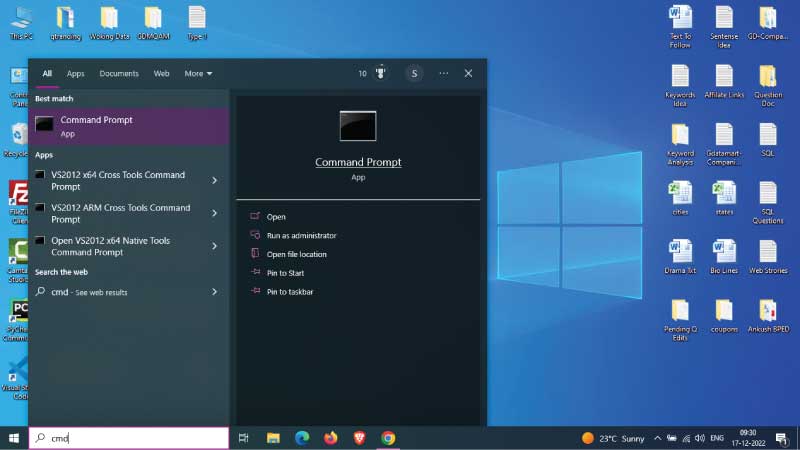This screenshot has height=450, width=800.
Task: Select the states Excel file on desktop
Action: (x=724, y=198)
